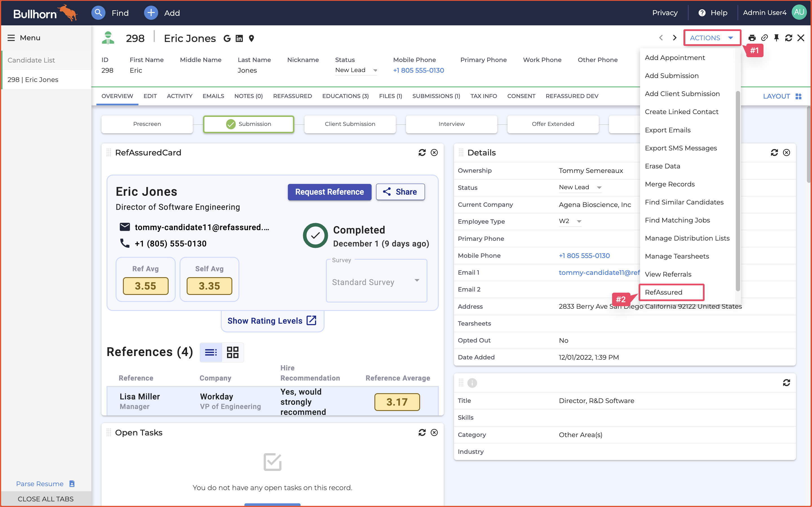Click the location pin beside the name
The width and height of the screenshot is (812, 507).
coord(251,38)
